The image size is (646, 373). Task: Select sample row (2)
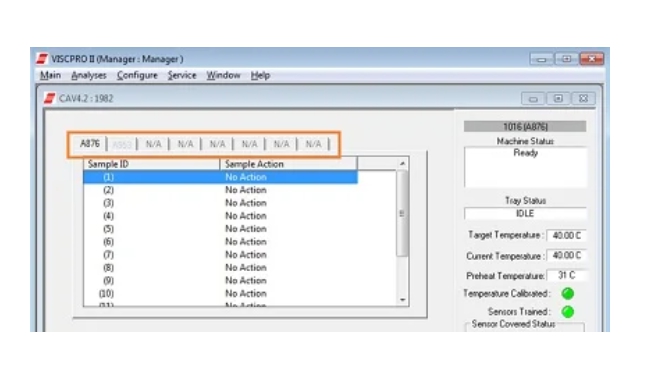[x=220, y=190]
